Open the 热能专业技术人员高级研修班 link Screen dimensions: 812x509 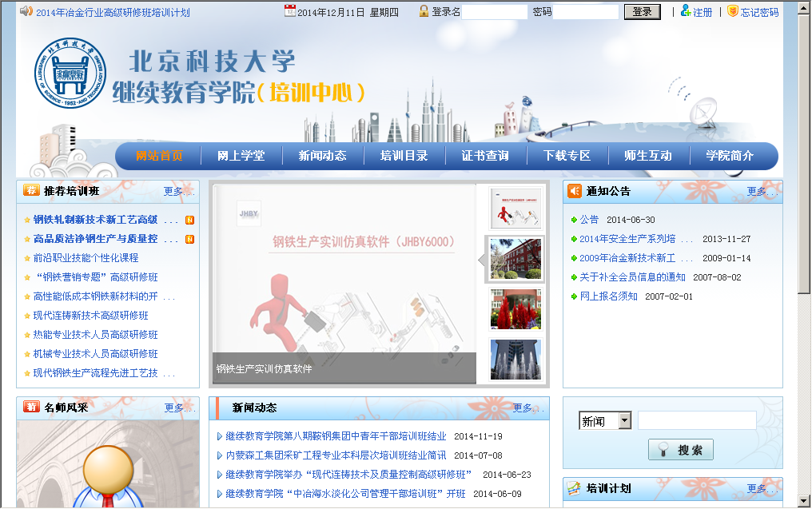pyautogui.click(x=95, y=335)
